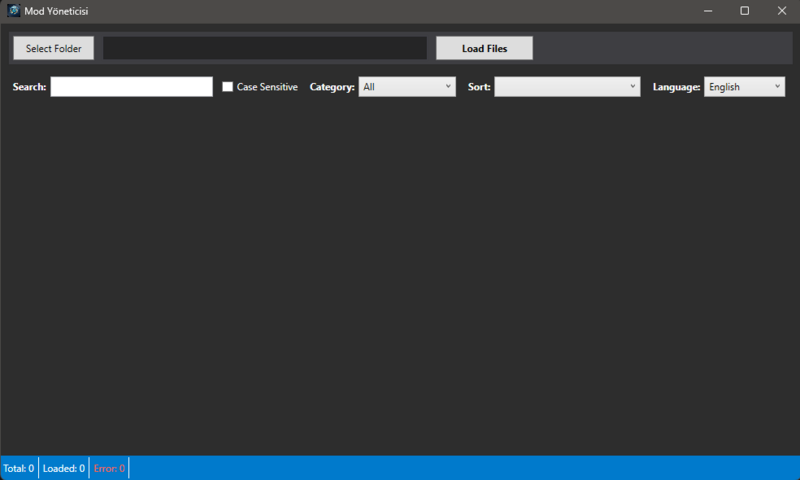The image size is (800, 480).
Task: Maximize the Mod Yöneticisi window
Action: click(x=744, y=11)
